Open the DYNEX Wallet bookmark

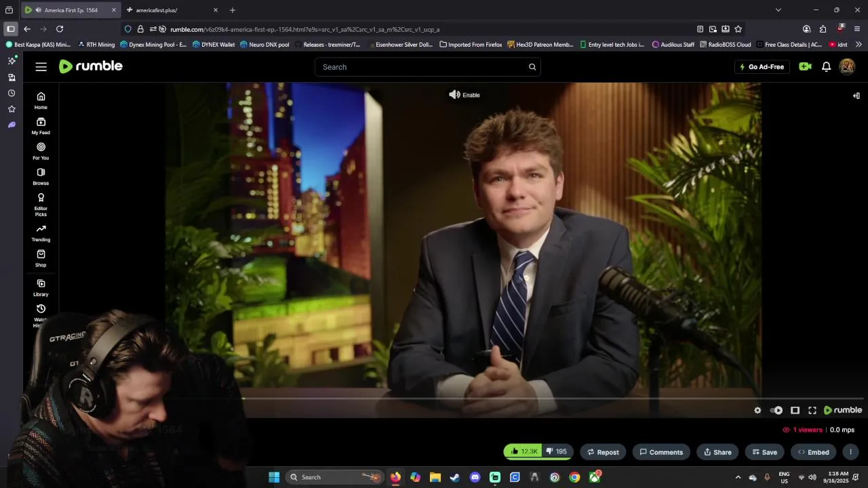click(214, 45)
